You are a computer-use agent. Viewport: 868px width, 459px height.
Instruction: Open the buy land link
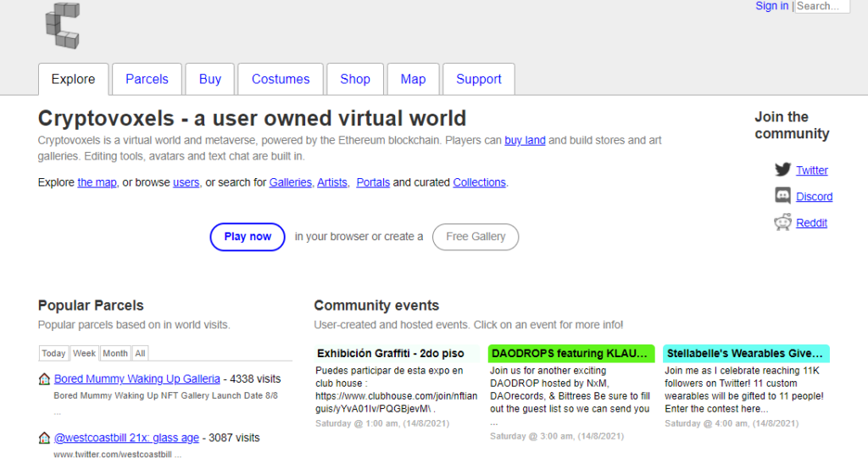pyautogui.click(x=525, y=140)
